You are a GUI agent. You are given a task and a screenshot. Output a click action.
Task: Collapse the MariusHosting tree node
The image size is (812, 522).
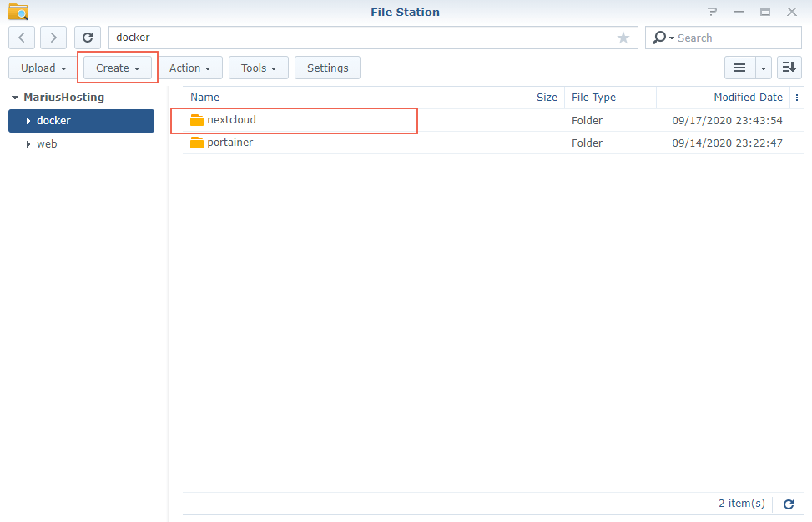tap(13, 97)
